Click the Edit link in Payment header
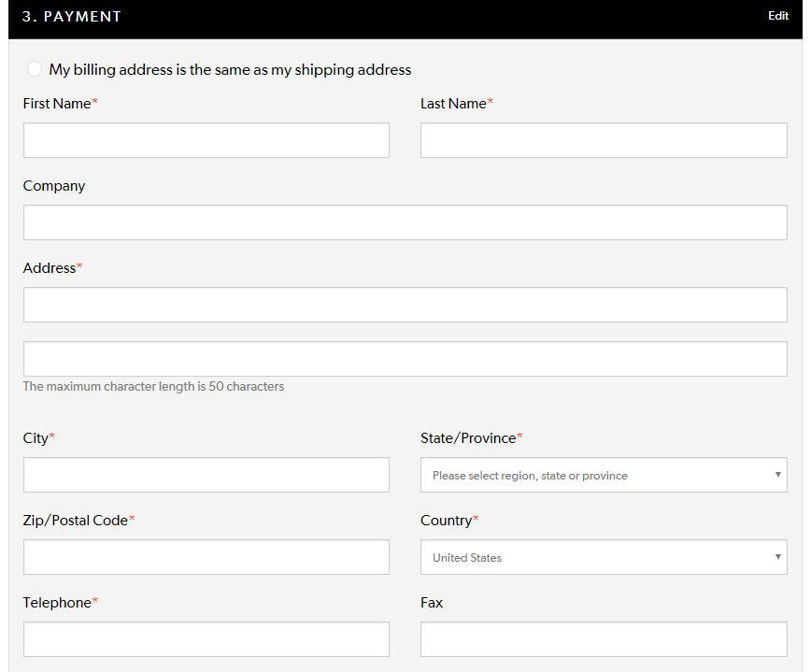Screen dimensions: 811x672 [778, 16]
